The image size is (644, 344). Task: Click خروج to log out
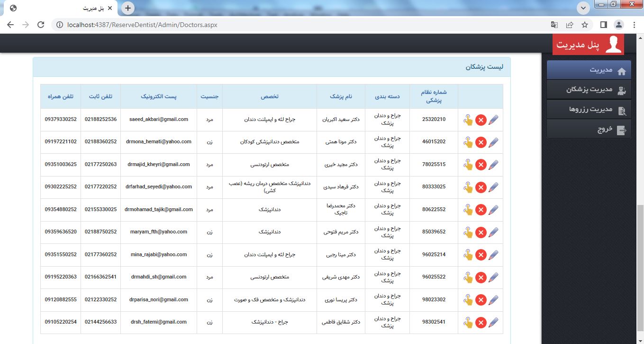click(589, 130)
